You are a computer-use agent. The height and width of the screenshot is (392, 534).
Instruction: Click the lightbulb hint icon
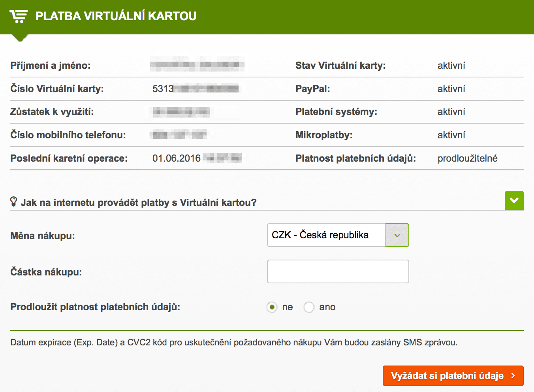(x=14, y=202)
